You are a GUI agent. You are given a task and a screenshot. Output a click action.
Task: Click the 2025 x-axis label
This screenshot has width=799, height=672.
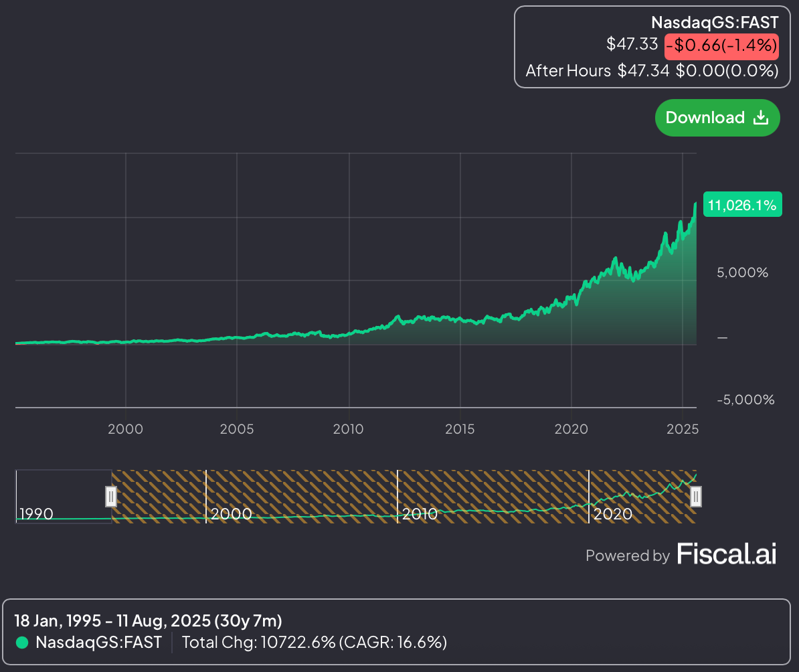click(x=683, y=429)
